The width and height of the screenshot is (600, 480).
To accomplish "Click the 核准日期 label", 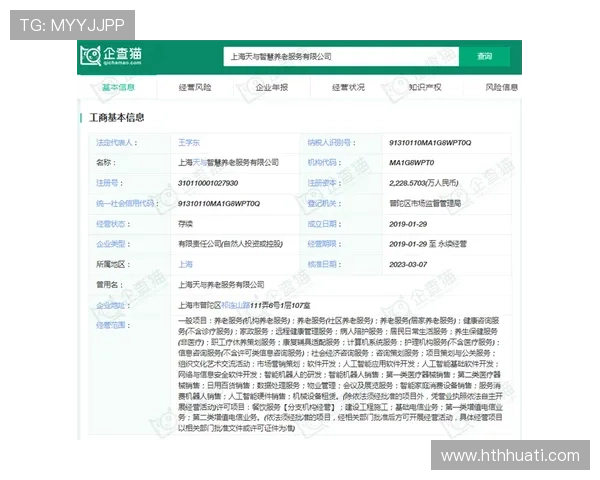I will [x=324, y=264].
